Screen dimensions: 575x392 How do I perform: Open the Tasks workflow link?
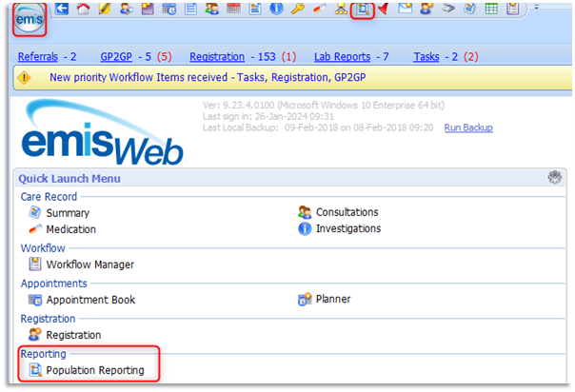pos(426,57)
